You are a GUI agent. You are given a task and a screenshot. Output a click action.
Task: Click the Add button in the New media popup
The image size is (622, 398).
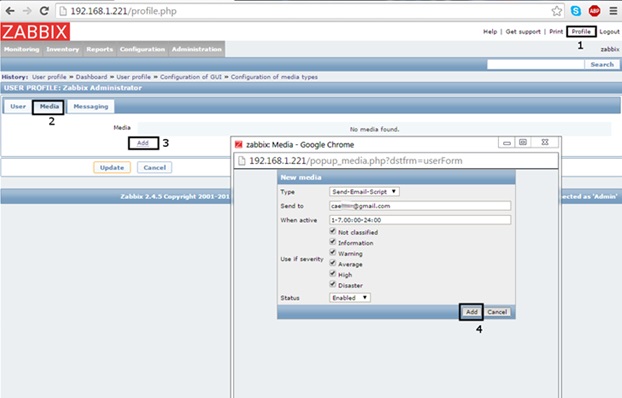point(471,312)
